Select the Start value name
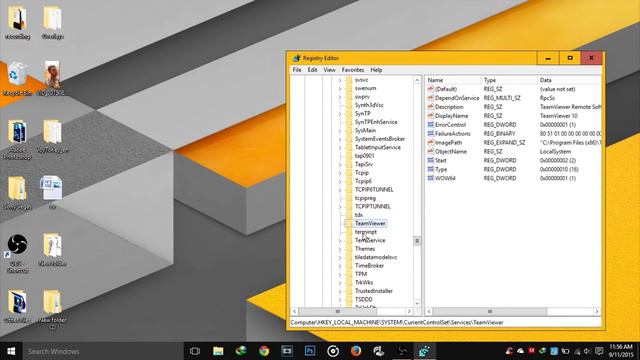 440,160
